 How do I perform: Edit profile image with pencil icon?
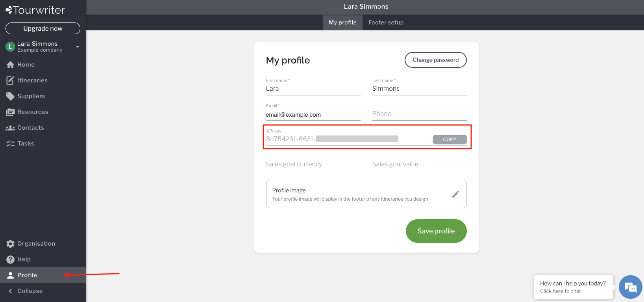(456, 194)
